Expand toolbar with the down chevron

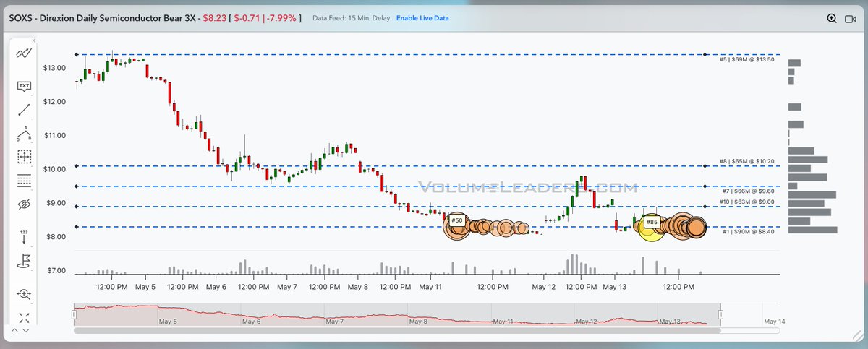point(27,330)
